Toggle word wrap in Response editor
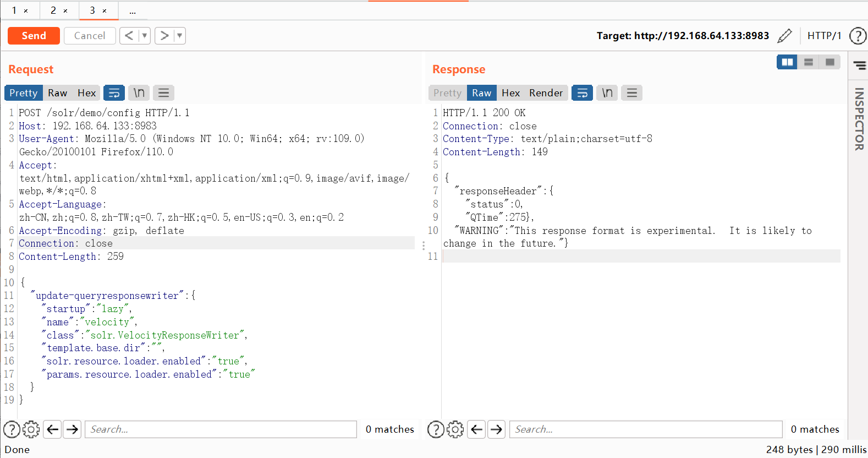Screen dimensions: 868x458 tap(582, 93)
